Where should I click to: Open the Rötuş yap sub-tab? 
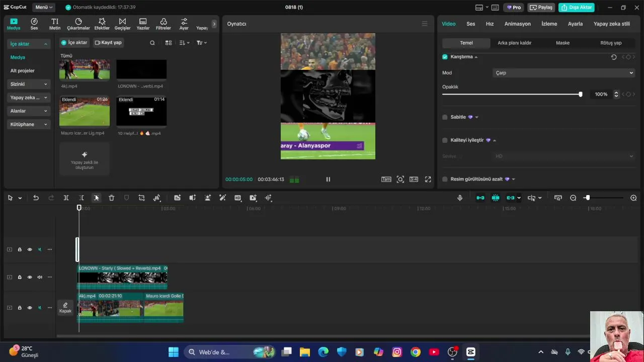[611, 43]
